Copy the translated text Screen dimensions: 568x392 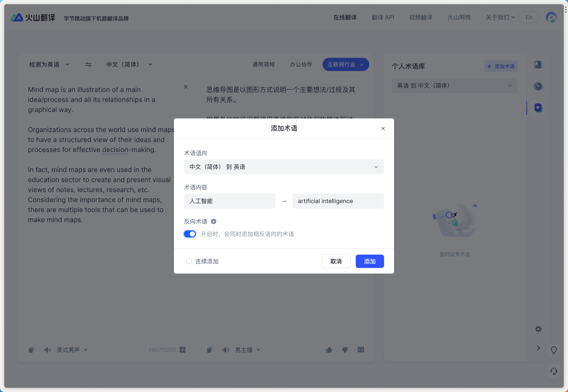[x=209, y=350]
